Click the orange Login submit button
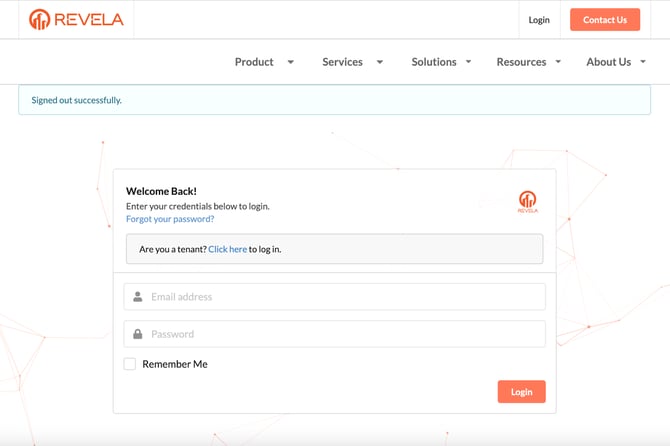This screenshot has width=670, height=446. (x=521, y=392)
